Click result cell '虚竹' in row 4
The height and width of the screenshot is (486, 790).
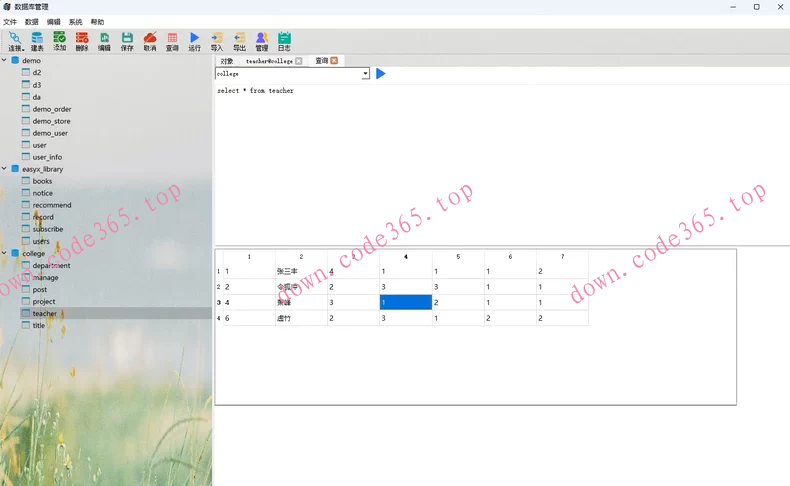pyautogui.click(x=301, y=318)
